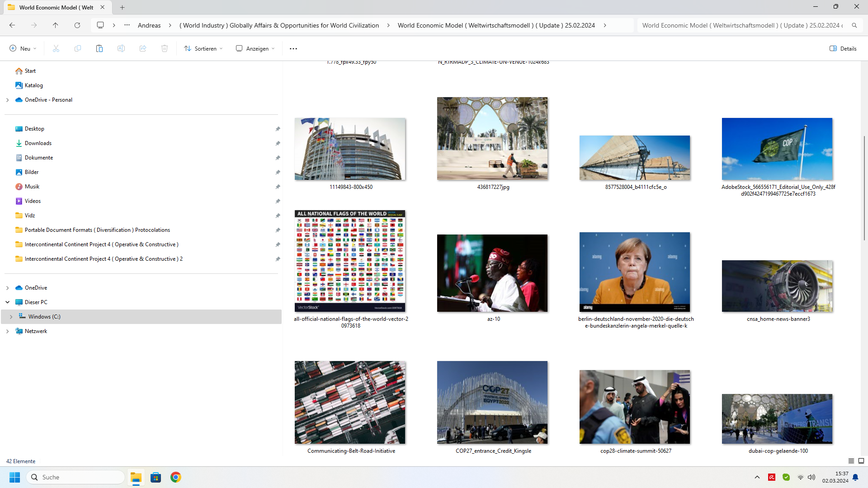Click the folder search input field
868x488 pixels.
click(743, 25)
